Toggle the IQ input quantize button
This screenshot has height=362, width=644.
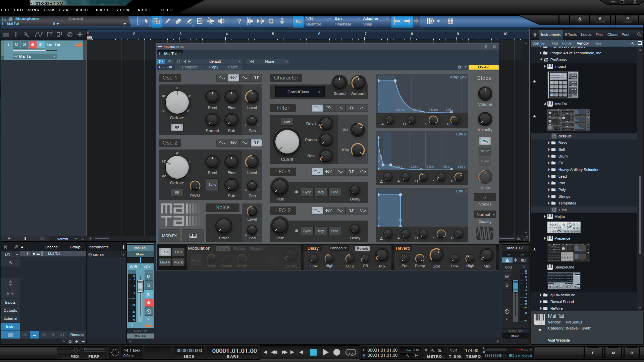[298, 21]
